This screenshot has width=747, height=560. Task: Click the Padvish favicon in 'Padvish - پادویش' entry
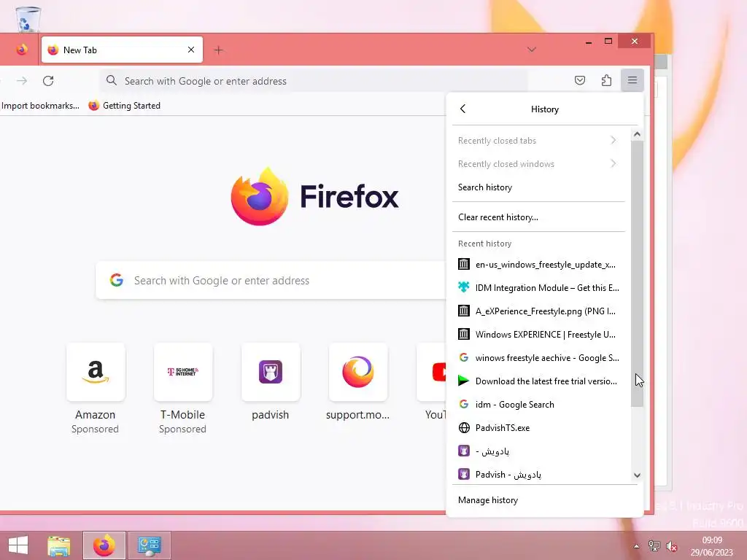463,474
